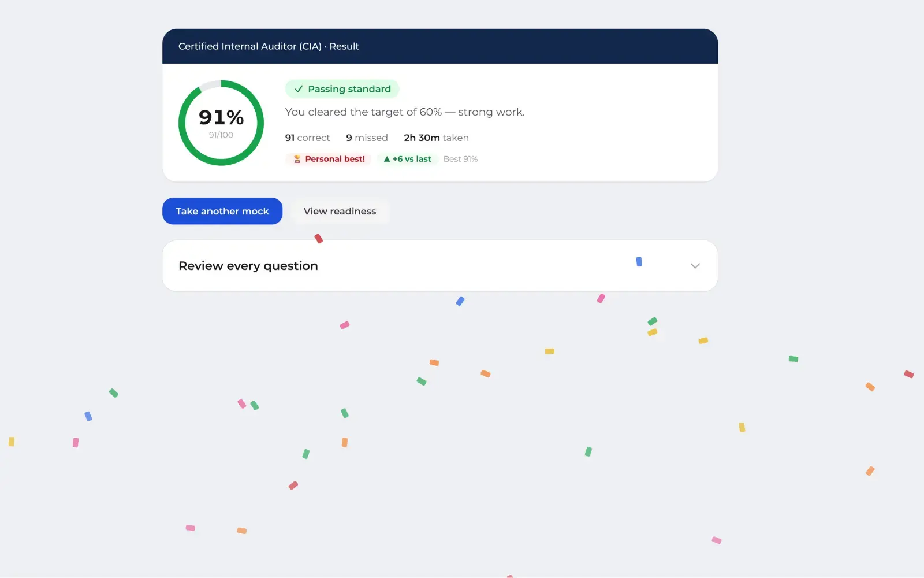Open the View readiness page
Viewport: 924px width, 578px height.
click(340, 211)
